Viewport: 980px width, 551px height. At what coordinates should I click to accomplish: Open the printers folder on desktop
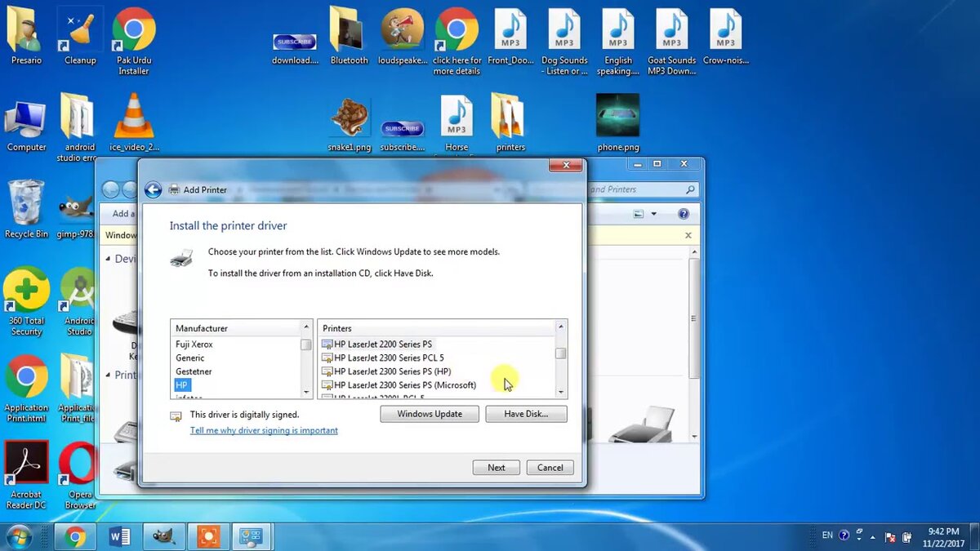[510, 124]
